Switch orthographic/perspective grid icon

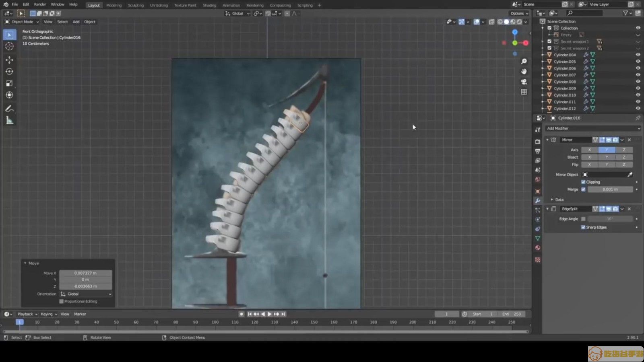(524, 92)
